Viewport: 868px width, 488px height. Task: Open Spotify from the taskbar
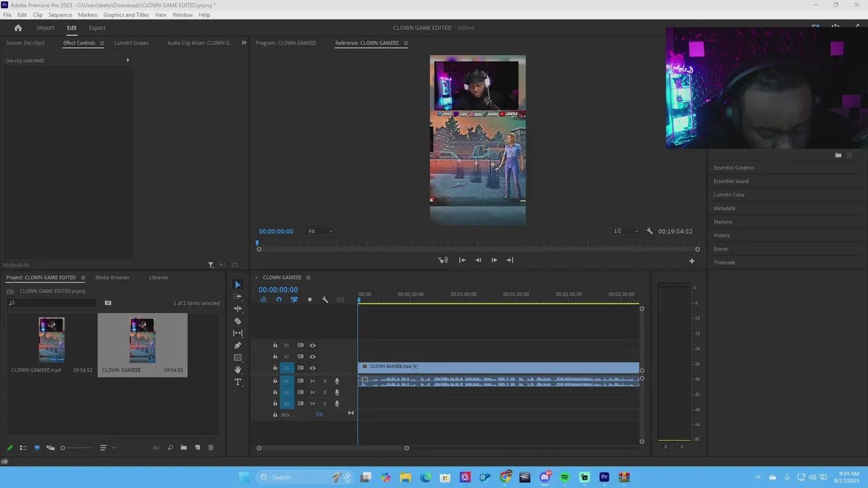565,477
